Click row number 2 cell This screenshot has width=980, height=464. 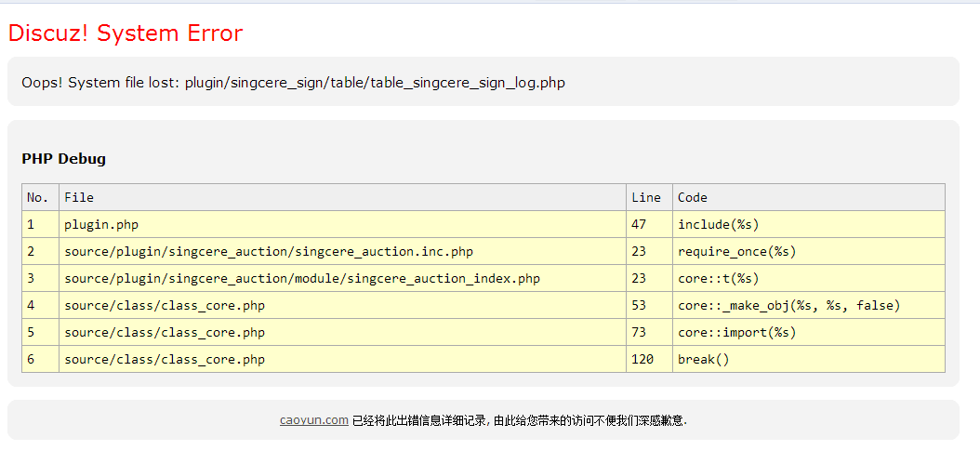click(x=41, y=251)
